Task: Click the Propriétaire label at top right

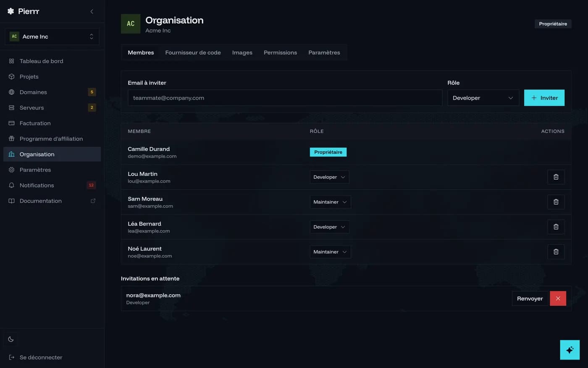Action: tap(553, 24)
